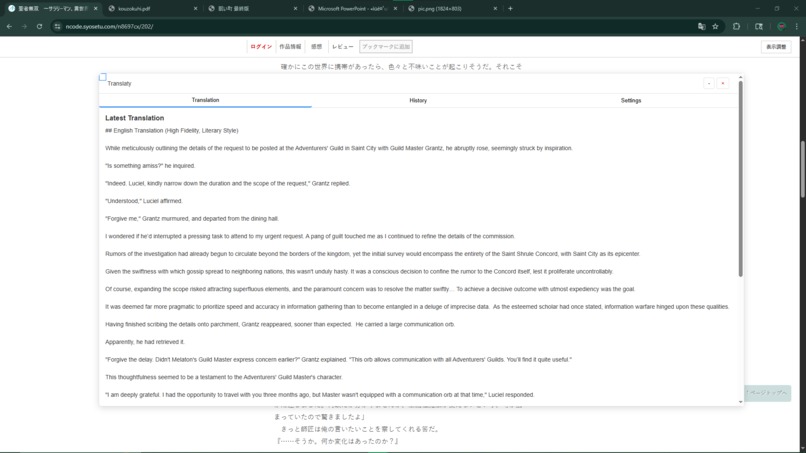Toggle the checkbox beside Translaty title
Viewport: 806px width, 453px height.
coord(103,77)
